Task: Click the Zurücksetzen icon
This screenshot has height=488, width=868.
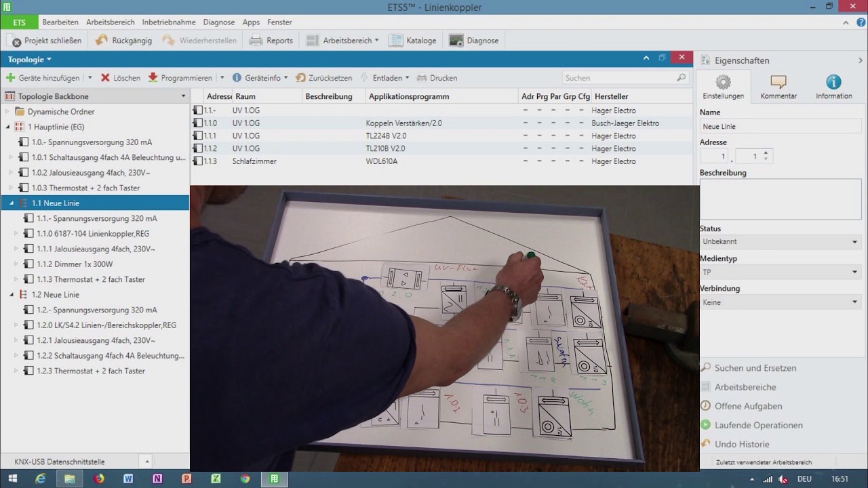Action: (x=300, y=78)
